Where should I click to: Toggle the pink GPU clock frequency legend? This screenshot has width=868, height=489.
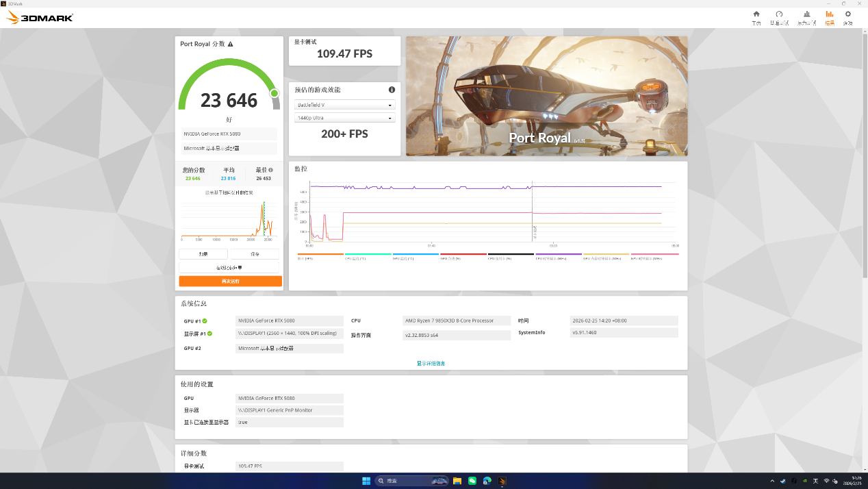pos(654,256)
